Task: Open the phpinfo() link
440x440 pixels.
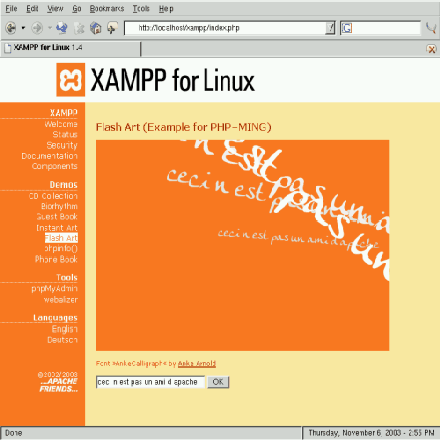Action: 61,248
